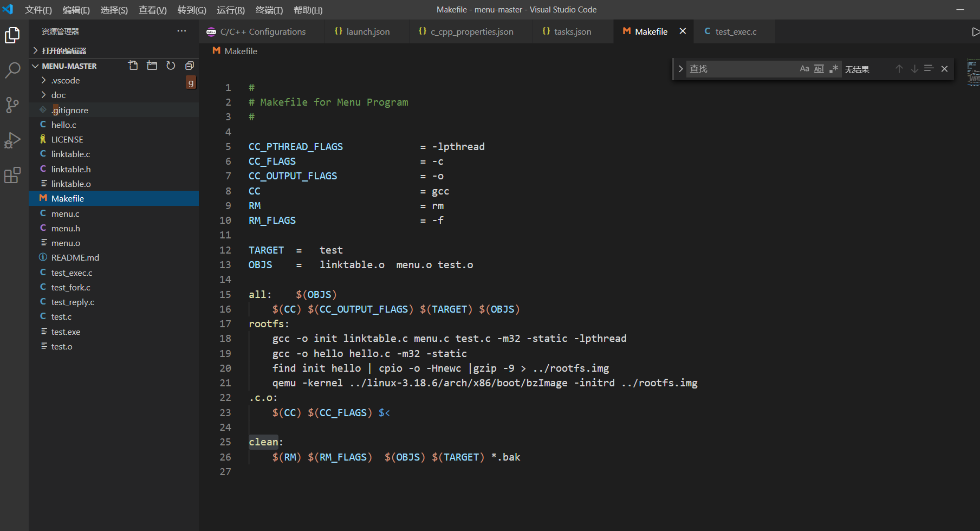Expand the doc folder
The width and height of the screenshot is (980, 531).
59,95
